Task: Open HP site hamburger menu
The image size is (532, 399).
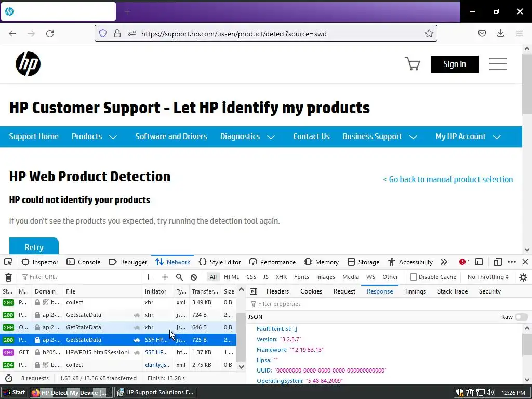Action: (498, 64)
